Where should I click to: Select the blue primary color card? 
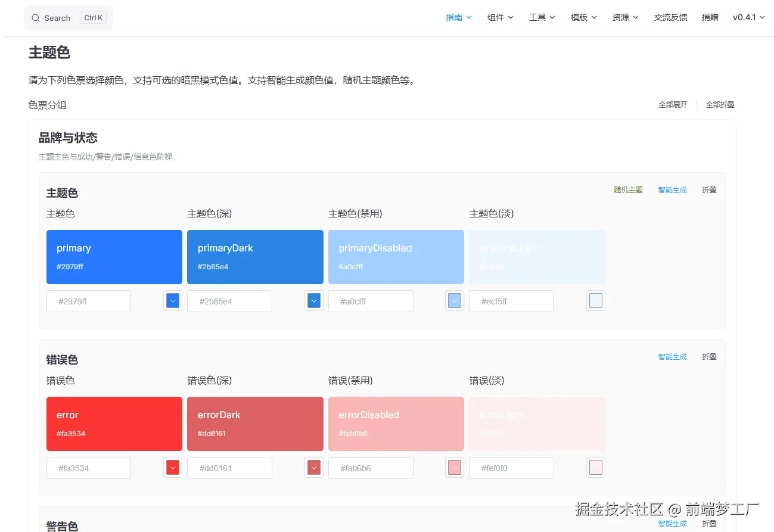click(x=114, y=257)
